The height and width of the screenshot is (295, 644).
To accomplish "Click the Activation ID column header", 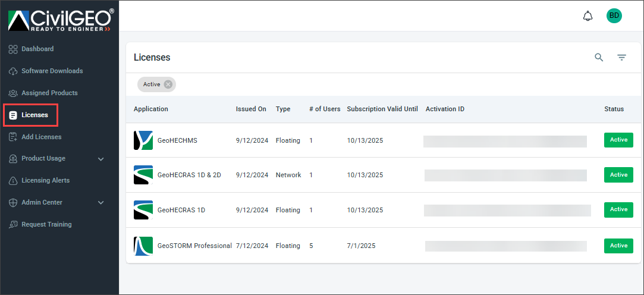I will click(445, 109).
